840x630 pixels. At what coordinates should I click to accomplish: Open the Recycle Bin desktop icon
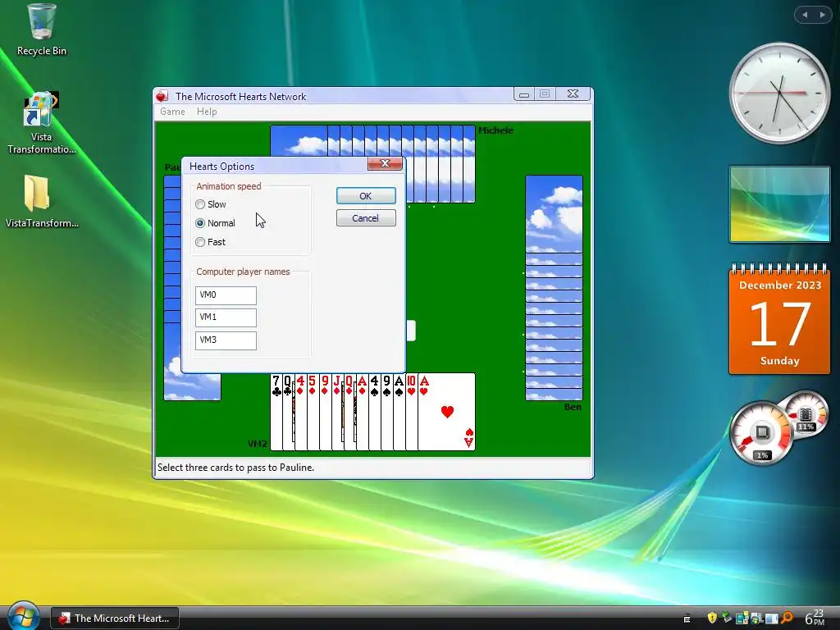[41, 30]
